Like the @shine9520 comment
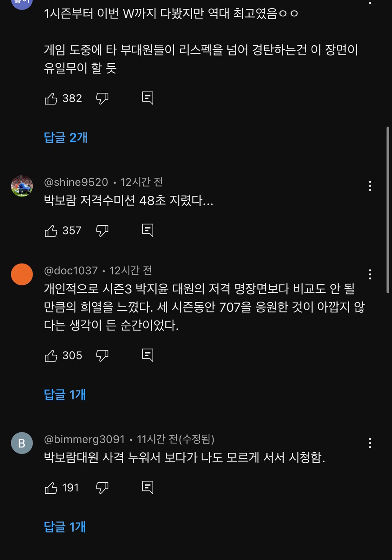Viewport: 392px width, 560px height. pos(51,231)
